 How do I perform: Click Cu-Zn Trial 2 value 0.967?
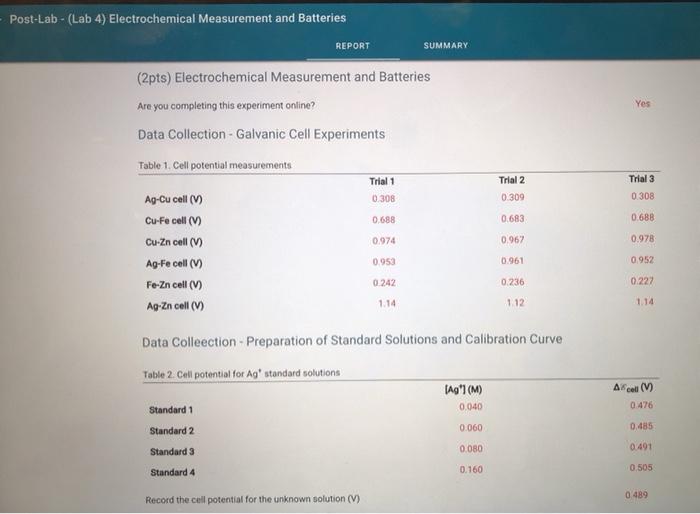(512, 239)
